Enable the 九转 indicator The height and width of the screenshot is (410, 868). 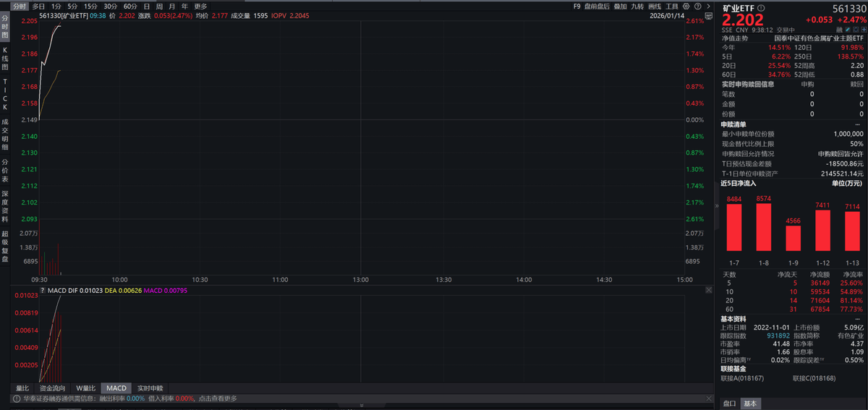coord(637,6)
